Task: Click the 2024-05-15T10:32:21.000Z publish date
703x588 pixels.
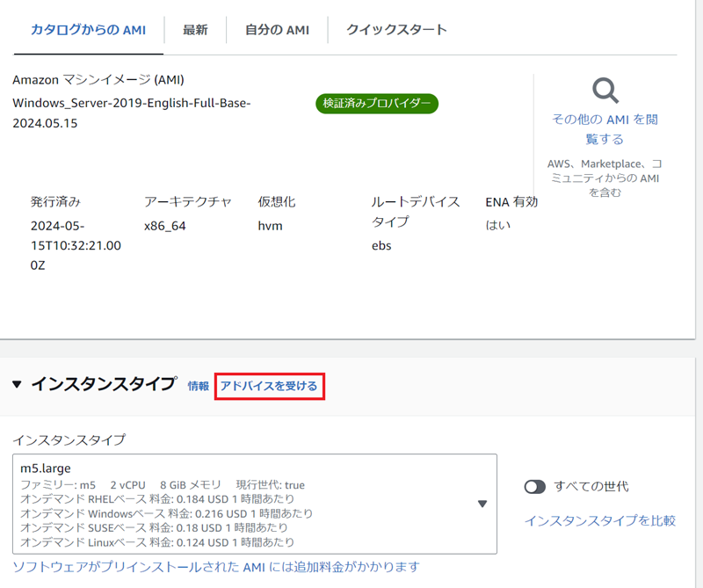Action: [76, 246]
